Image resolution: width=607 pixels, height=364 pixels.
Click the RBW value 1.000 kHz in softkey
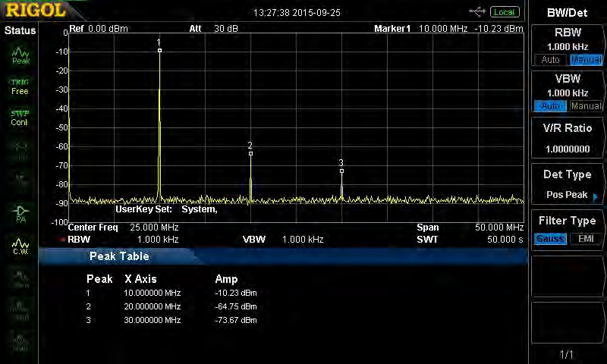568,47
